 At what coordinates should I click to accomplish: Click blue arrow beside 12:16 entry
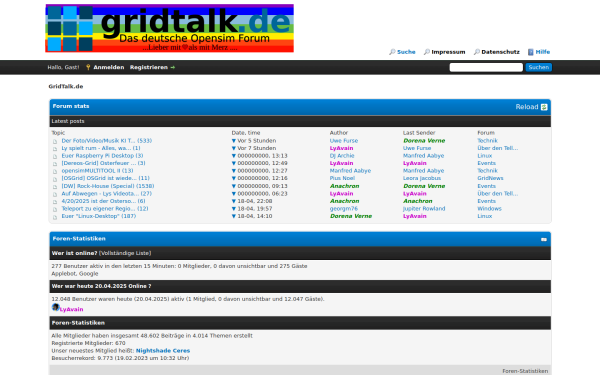pos(234,179)
